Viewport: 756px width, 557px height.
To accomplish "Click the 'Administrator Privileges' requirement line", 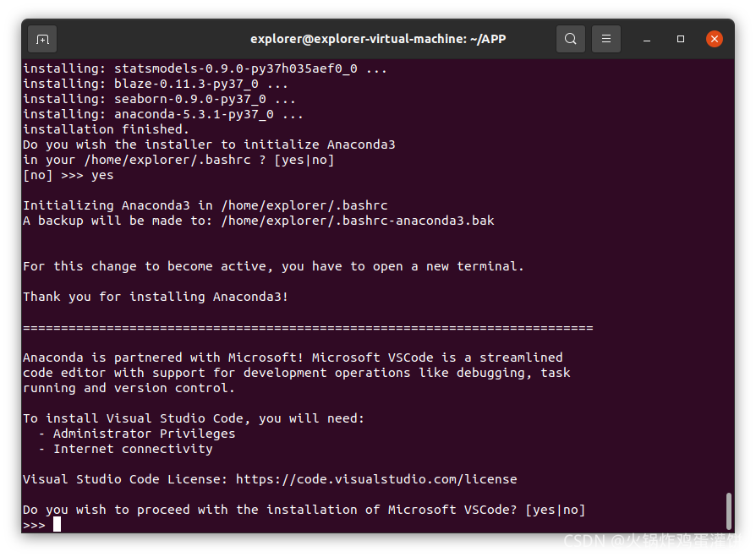I will click(137, 434).
